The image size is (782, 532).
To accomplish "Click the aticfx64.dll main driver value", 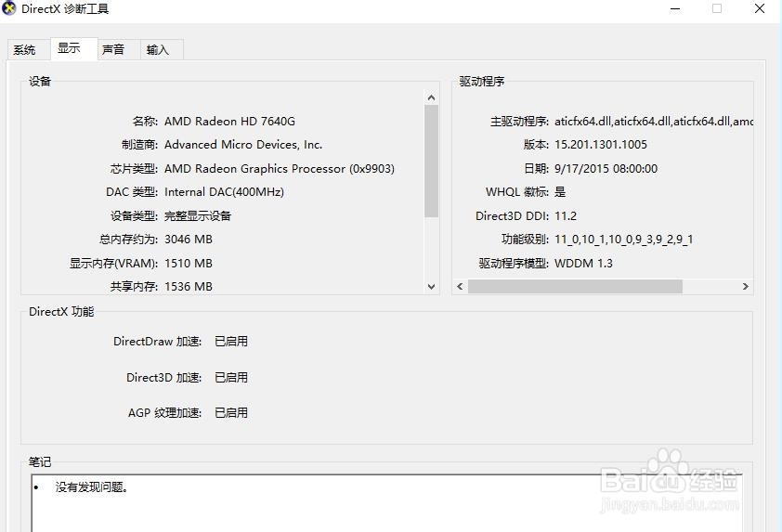I will (653, 121).
